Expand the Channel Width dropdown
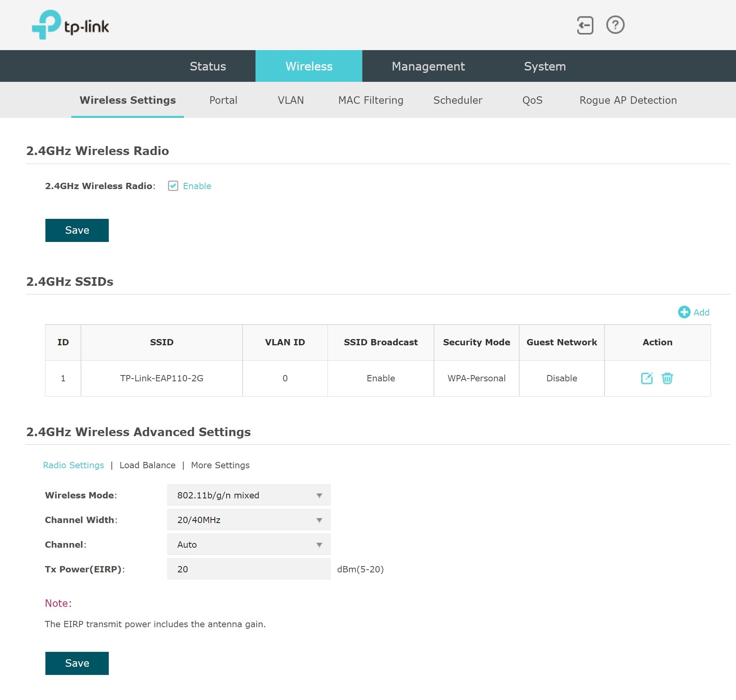The image size is (736, 700). pos(249,520)
